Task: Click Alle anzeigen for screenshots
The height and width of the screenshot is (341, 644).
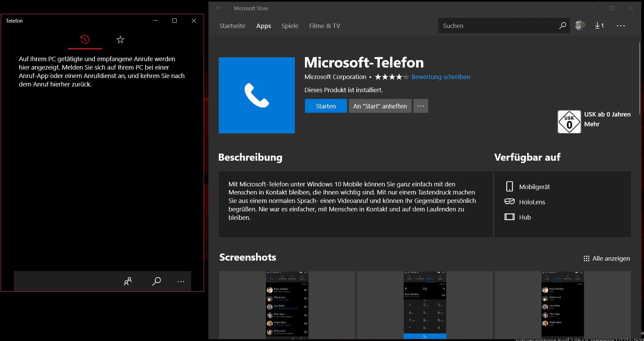Action: [x=607, y=258]
